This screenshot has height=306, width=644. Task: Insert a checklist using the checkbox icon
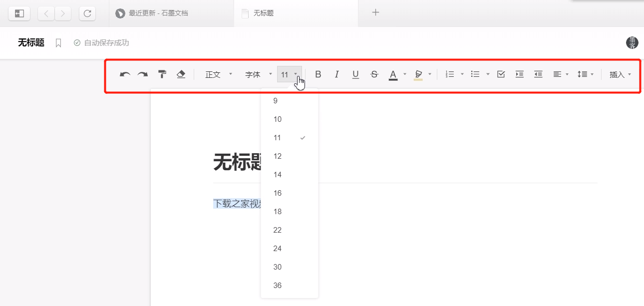point(501,74)
